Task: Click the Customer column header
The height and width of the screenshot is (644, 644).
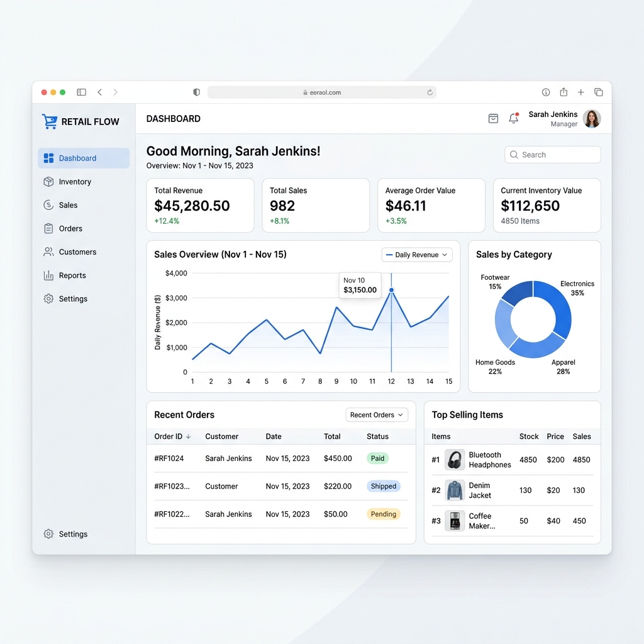Action: click(222, 436)
